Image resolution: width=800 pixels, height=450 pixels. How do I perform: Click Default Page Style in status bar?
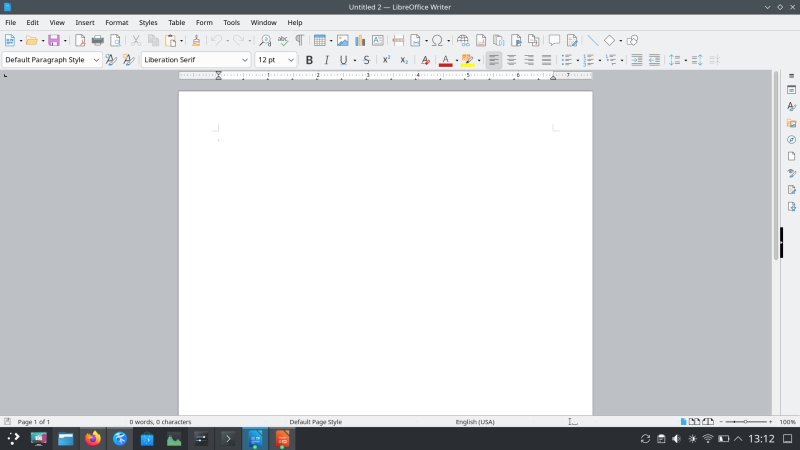[316, 422]
